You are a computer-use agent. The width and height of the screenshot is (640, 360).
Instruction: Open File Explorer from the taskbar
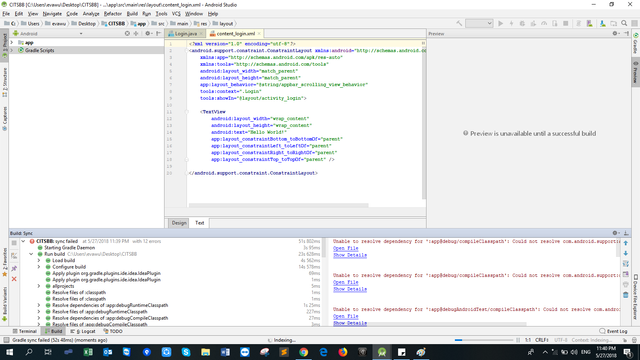pos(205,352)
